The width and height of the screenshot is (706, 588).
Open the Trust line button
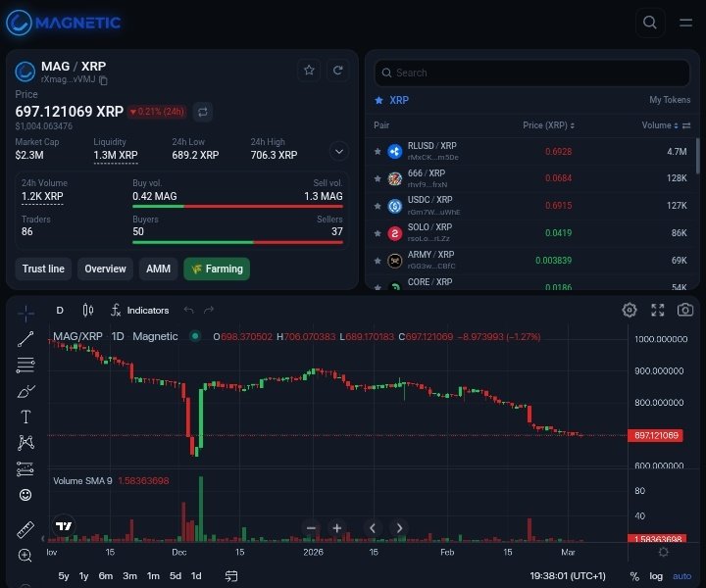pos(43,269)
